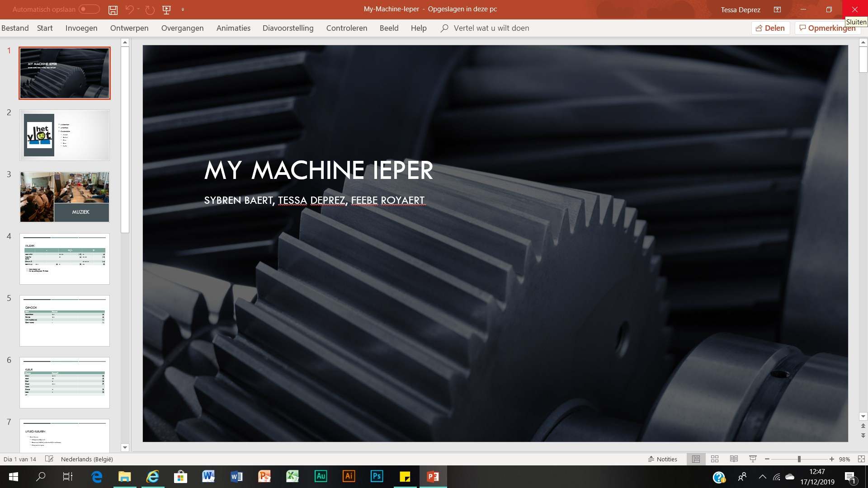The height and width of the screenshot is (488, 868).
Task: Switch to Reading view icon
Action: click(x=734, y=459)
